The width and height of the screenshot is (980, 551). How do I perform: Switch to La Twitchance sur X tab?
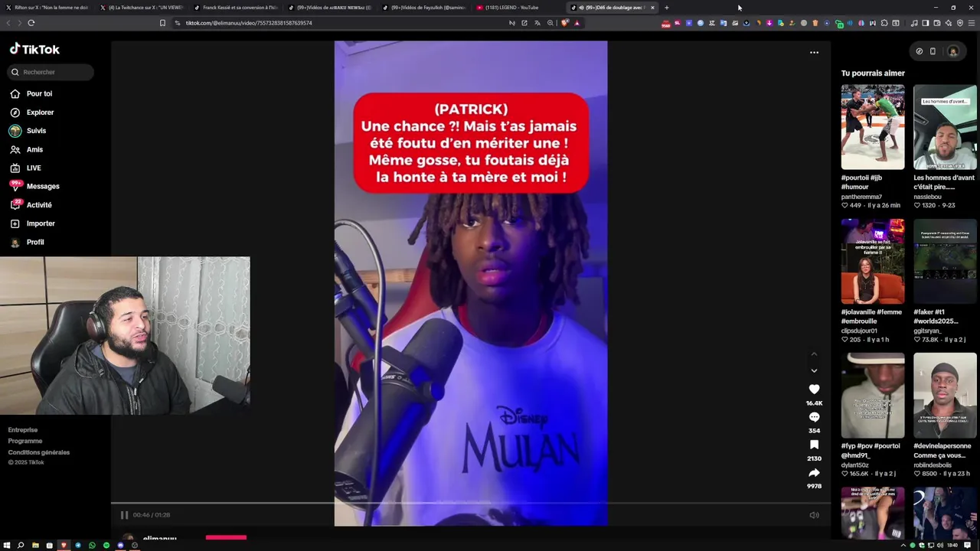point(141,8)
